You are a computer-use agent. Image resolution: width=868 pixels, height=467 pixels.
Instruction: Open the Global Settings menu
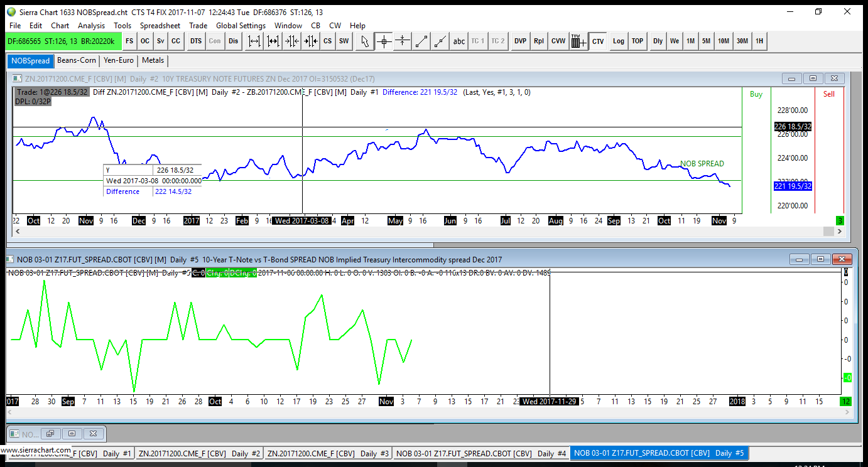point(241,26)
